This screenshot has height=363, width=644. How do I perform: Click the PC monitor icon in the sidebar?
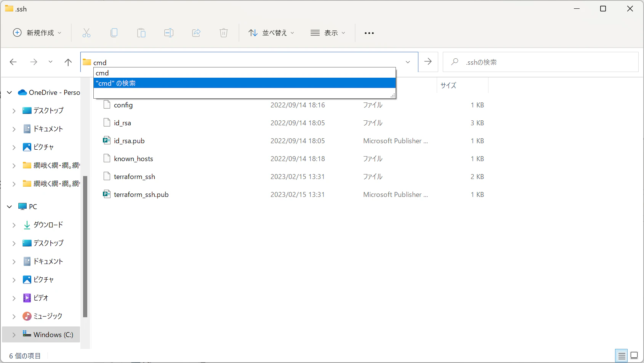click(x=22, y=206)
